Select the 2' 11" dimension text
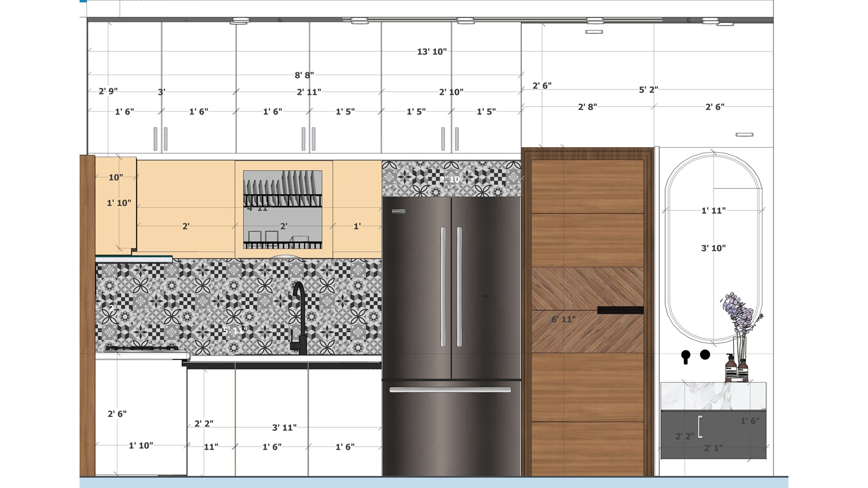Screen dimensions: 868x488 pyautogui.click(x=309, y=92)
